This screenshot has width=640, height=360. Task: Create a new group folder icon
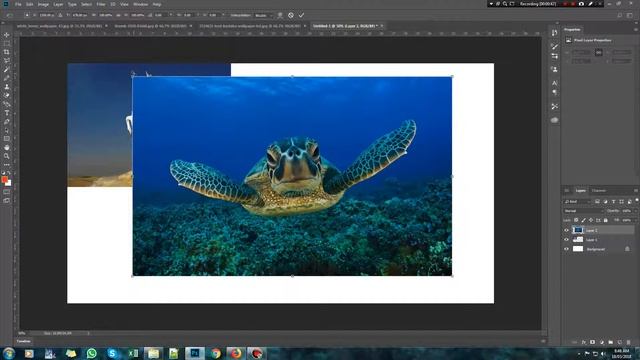point(611,342)
